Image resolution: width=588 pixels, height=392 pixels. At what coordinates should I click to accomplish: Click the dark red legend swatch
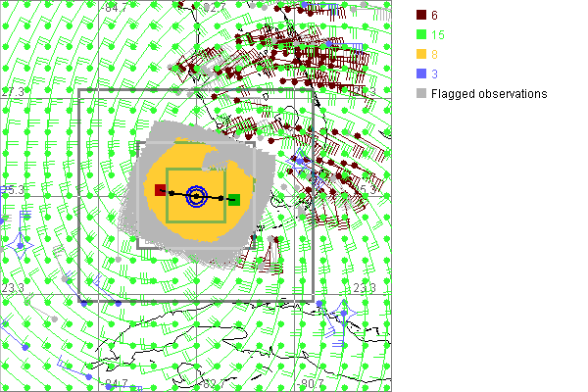420,16
